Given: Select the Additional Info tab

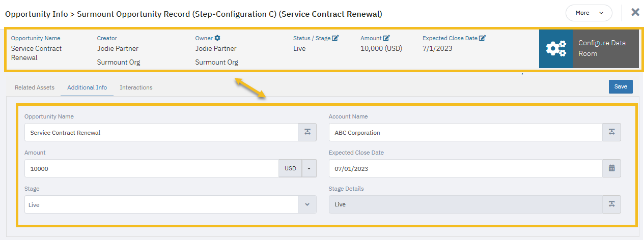Looking at the screenshot, I should pyautogui.click(x=87, y=87).
